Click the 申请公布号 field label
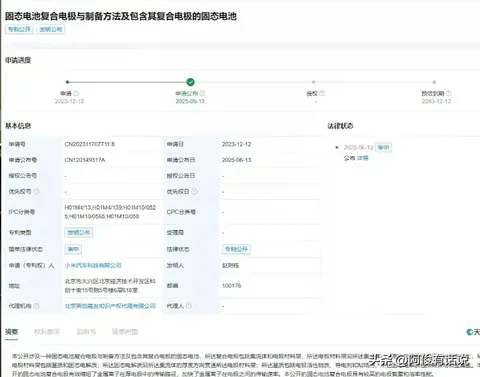480x377 pixels. (x=23, y=160)
